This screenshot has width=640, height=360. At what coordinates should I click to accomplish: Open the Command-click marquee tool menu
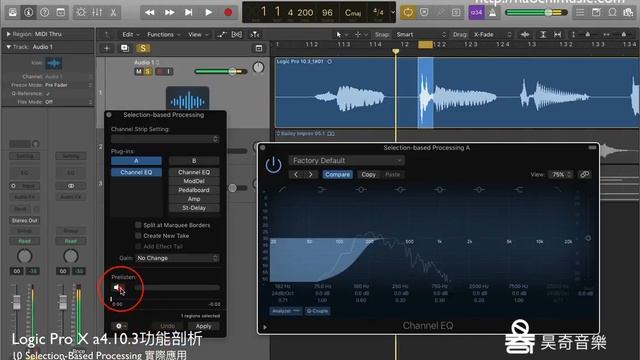click(361, 35)
